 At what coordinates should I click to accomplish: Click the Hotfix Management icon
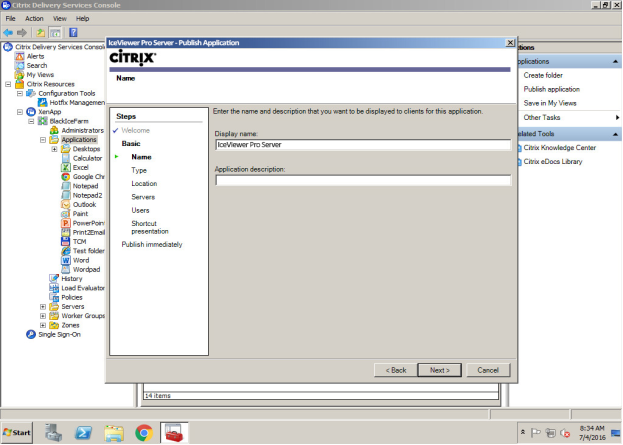[43, 103]
